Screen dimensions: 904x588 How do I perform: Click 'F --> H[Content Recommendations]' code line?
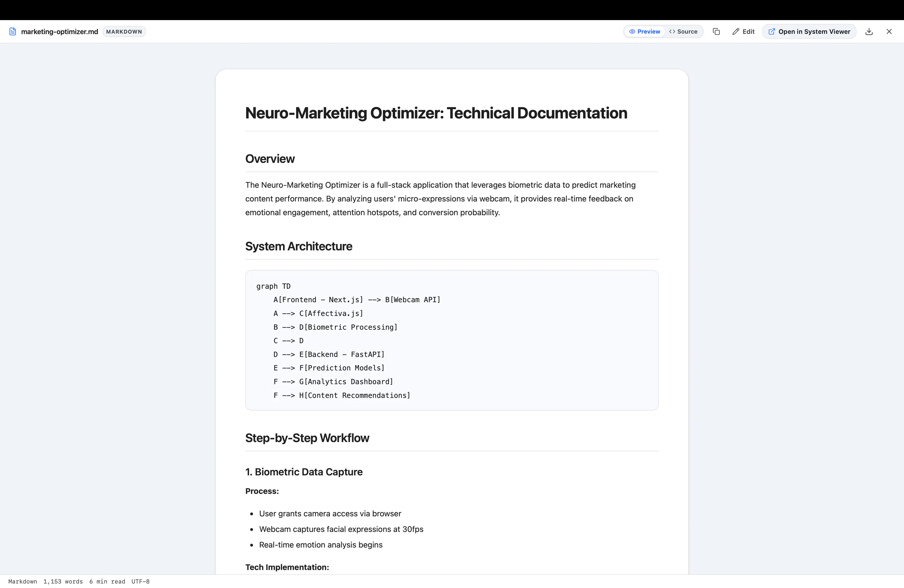click(342, 396)
